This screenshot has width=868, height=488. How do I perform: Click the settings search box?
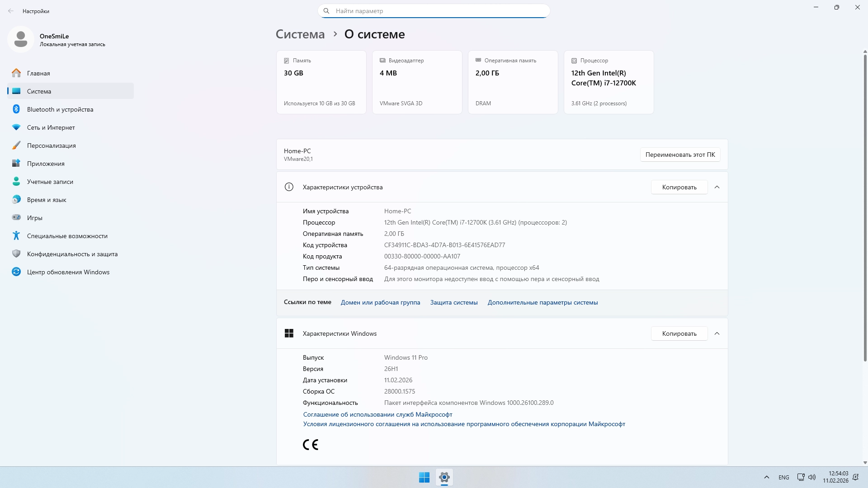(434, 11)
